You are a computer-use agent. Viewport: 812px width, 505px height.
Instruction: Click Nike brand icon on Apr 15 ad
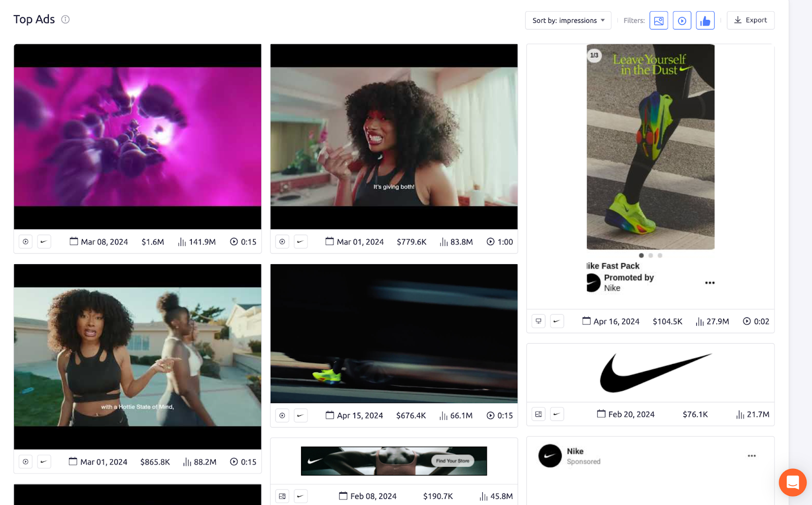click(300, 416)
